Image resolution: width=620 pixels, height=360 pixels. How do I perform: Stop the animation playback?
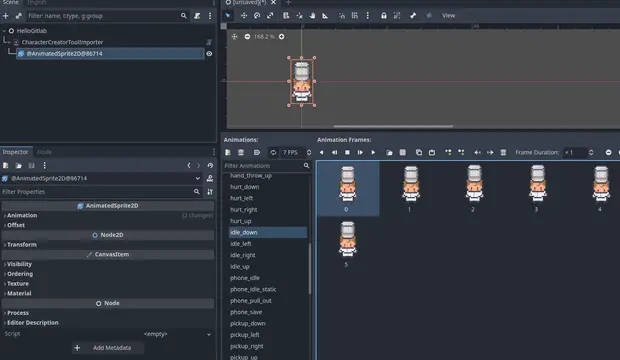pyautogui.click(x=347, y=152)
